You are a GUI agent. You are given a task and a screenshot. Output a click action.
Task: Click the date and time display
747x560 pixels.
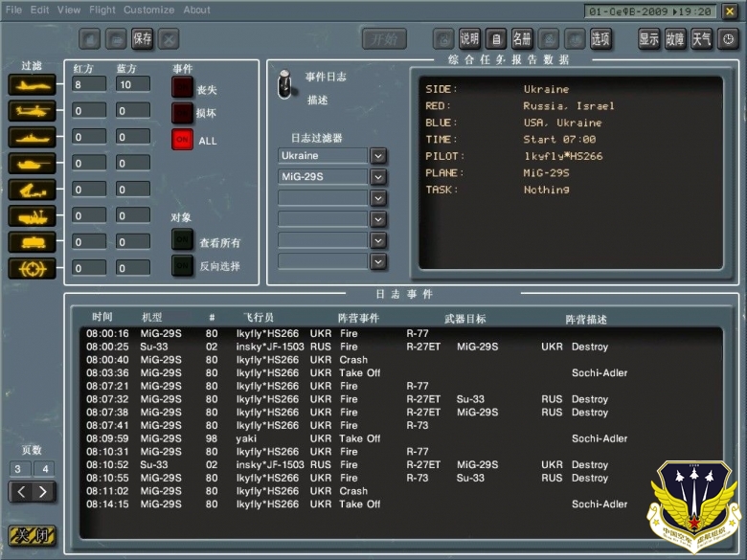pyautogui.click(x=650, y=11)
